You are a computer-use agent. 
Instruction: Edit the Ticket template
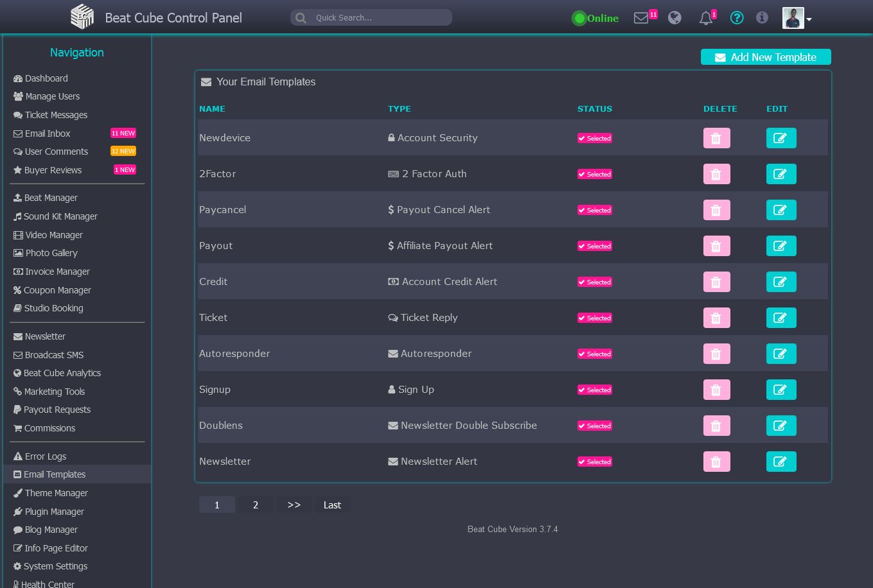coord(781,318)
